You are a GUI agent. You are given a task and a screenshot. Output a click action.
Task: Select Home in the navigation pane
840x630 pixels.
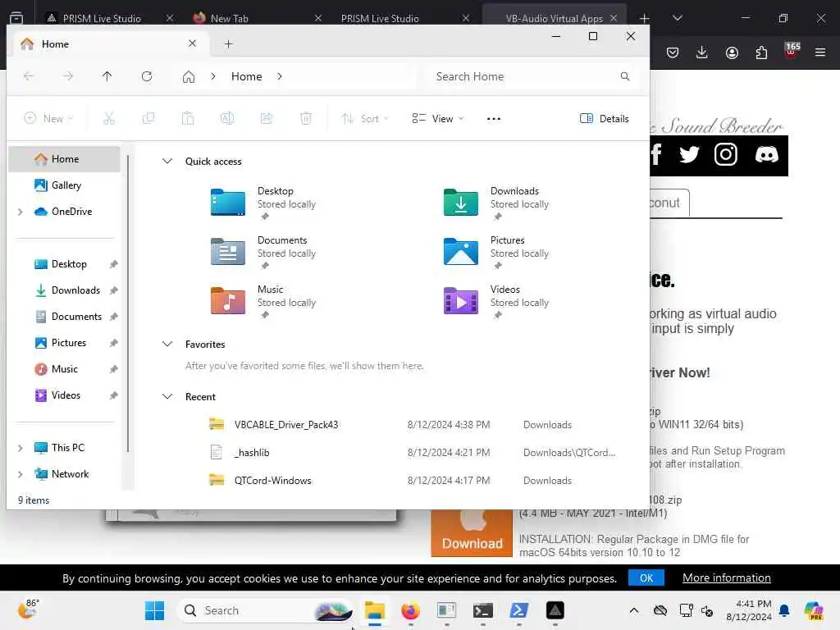pos(64,159)
